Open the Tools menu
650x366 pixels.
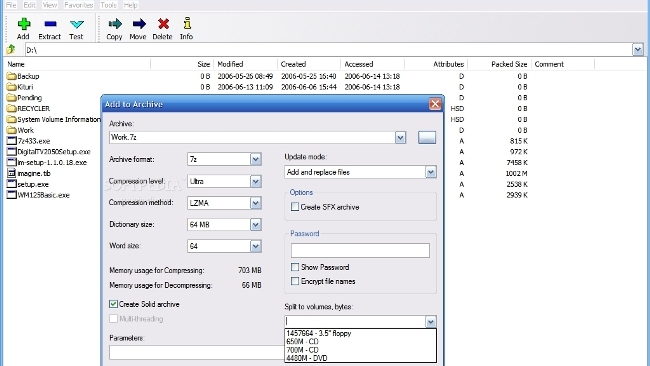108,5
